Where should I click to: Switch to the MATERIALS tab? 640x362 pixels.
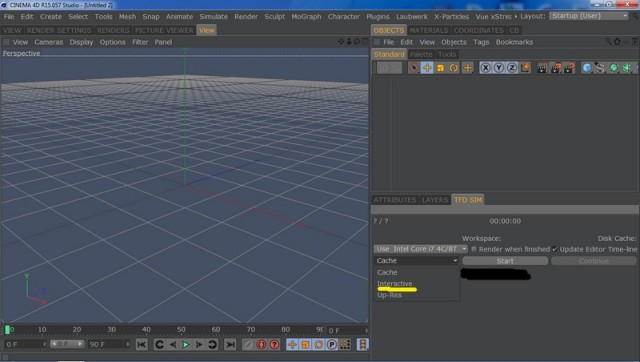pos(429,30)
